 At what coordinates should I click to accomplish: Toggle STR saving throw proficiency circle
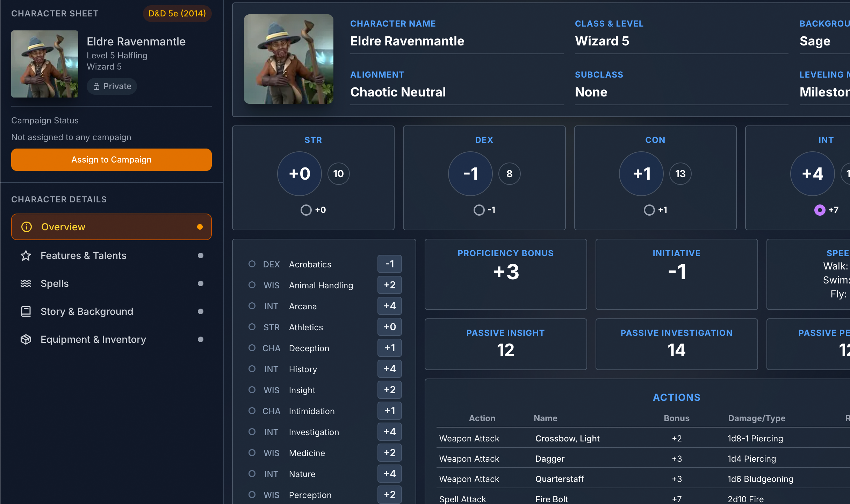click(x=306, y=210)
